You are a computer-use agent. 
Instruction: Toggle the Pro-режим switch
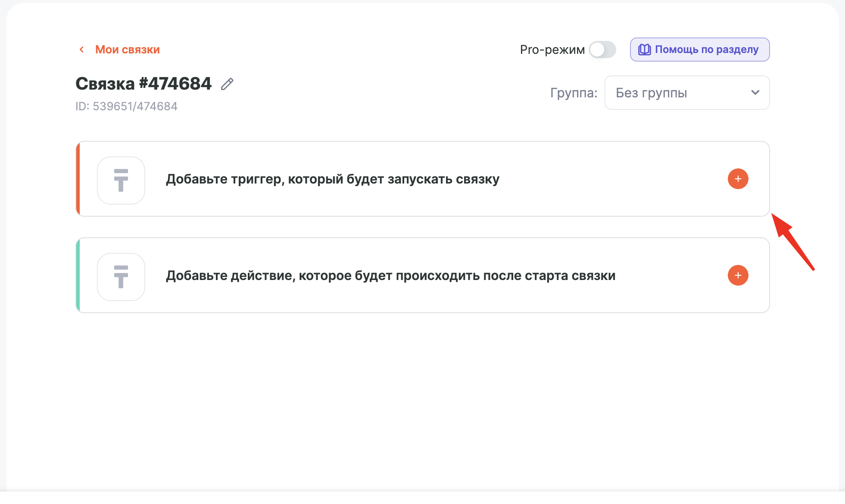pyautogui.click(x=602, y=50)
